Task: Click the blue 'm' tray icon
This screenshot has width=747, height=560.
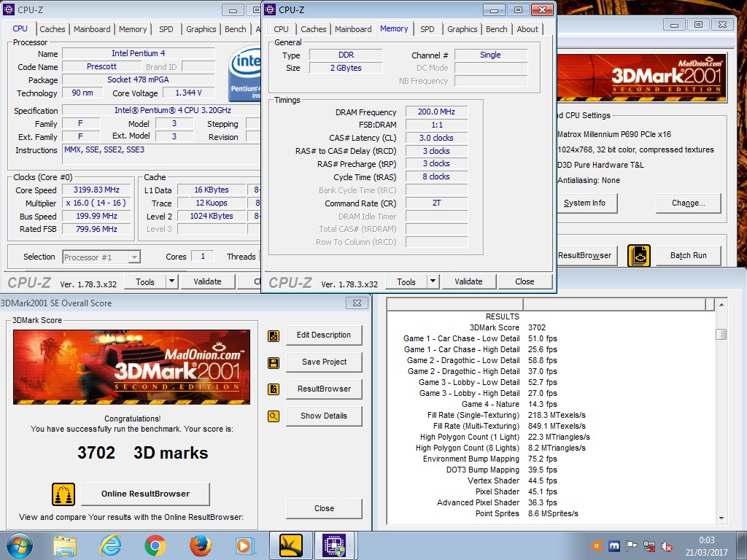Action: [614, 546]
